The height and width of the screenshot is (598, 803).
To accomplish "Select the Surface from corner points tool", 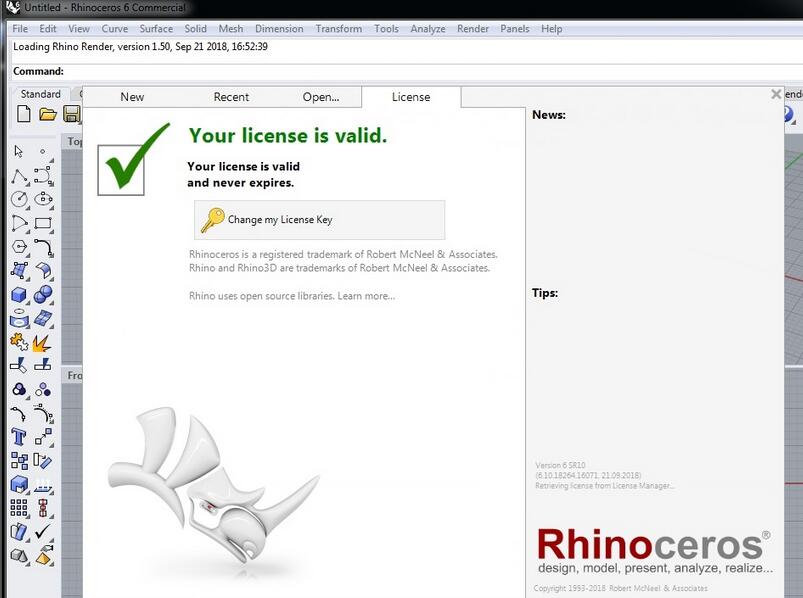I will pyautogui.click(x=20, y=270).
